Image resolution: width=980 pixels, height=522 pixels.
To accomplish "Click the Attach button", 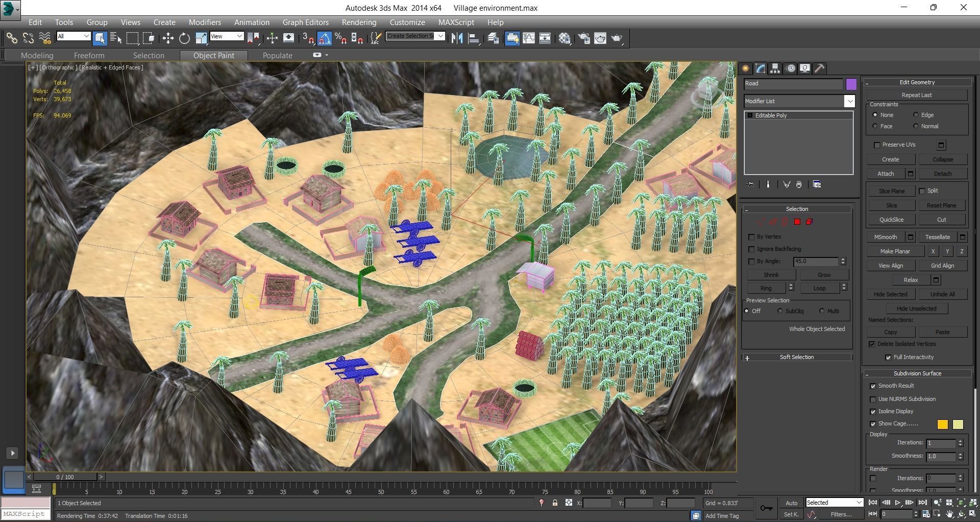I will pos(886,174).
